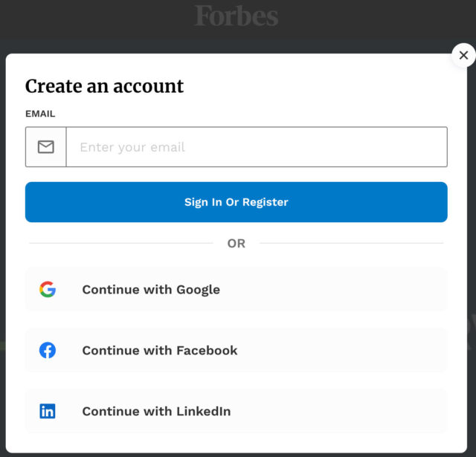Click the OR divider text

pyautogui.click(x=237, y=244)
